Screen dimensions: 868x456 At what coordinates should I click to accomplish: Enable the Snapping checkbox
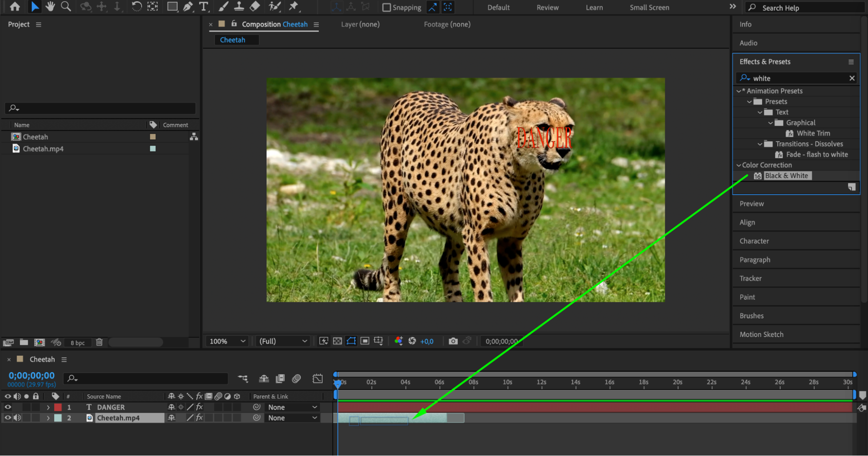(386, 7)
